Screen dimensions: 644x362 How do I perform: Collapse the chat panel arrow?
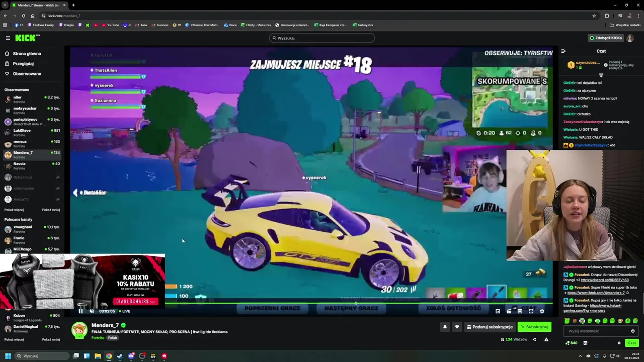coord(563,51)
